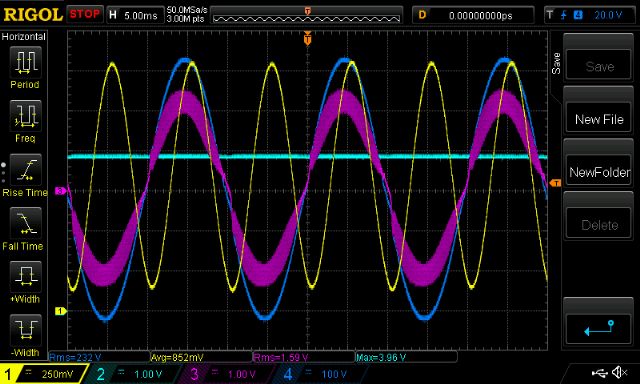The height and width of the screenshot is (384, 640).
Task: Click the waveform memory overview bar
Action: pyautogui.click(x=307, y=16)
